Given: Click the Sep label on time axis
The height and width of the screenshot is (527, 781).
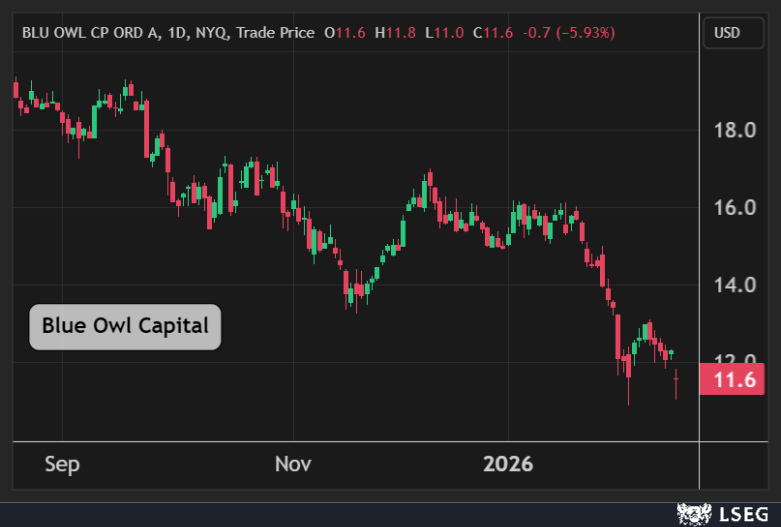Looking at the screenshot, I should point(63,465).
